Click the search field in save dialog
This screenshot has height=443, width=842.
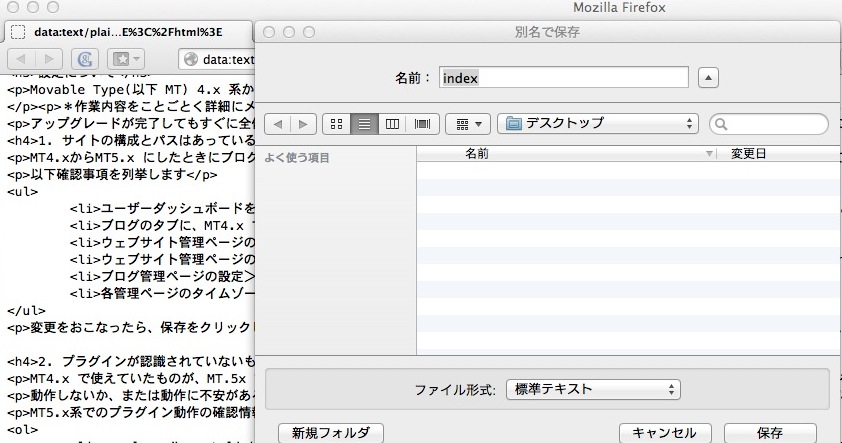click(x=769, y=124)
